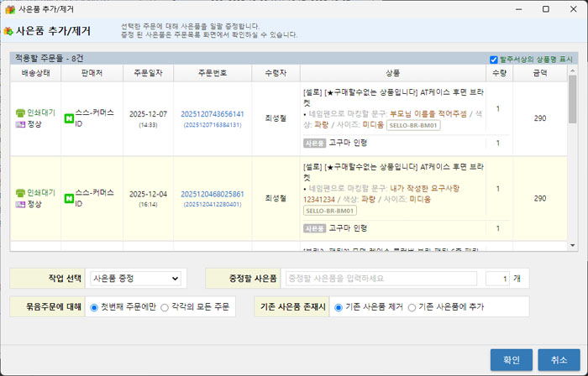Click the 취소 button

559,360
